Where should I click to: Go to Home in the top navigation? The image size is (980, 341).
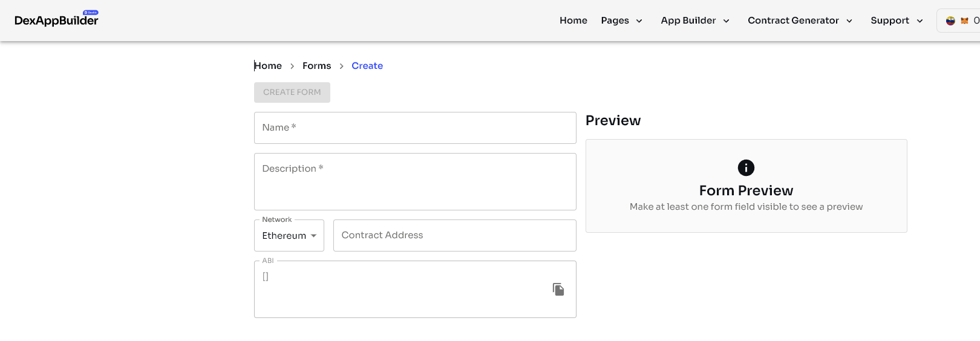click(573, 21)
